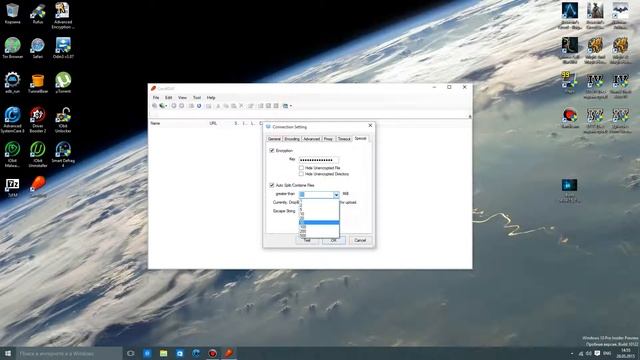Choose 200 in the size dropdown list
This screenshot has height=360, width=640.
tap(319, 231)
